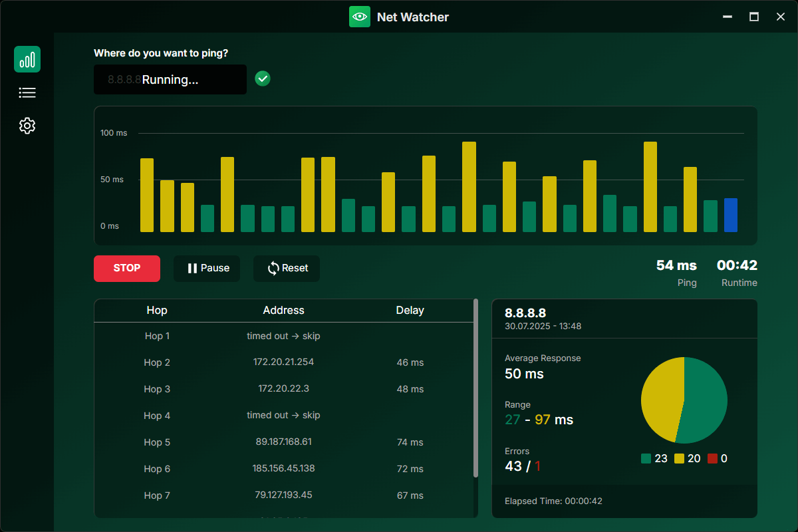This screenshot has height=532, width=798.
Task: Click the pause icon on Pause button
Action: coord(192,269)
